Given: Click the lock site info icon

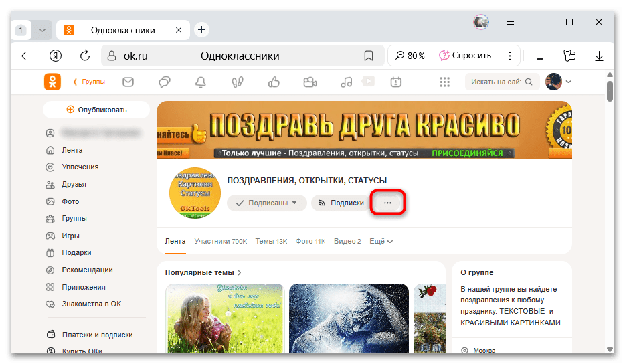Looking at the screenshot, I should (112, 56).
